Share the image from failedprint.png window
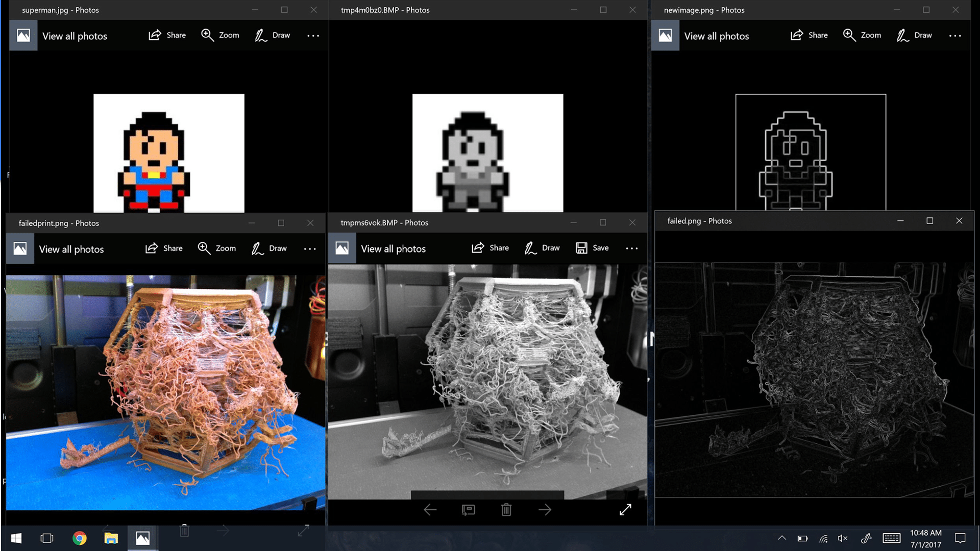 point(164,248)
